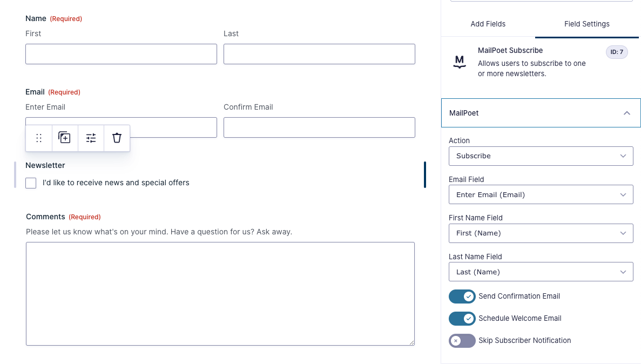This screenshot has width=641, height=364.
Task: Enable Skip Subscriber Notification toggle
Action: coord(462,341)
